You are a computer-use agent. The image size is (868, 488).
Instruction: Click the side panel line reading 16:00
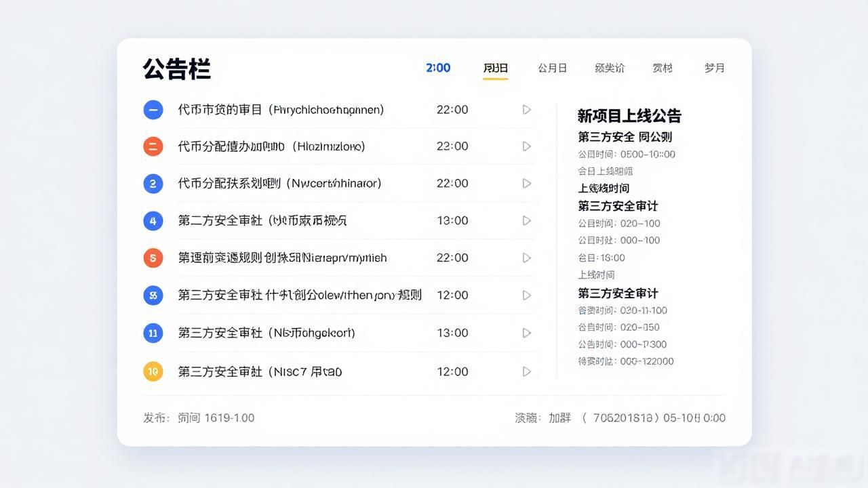pyautogui.click(x=601, y=258)
